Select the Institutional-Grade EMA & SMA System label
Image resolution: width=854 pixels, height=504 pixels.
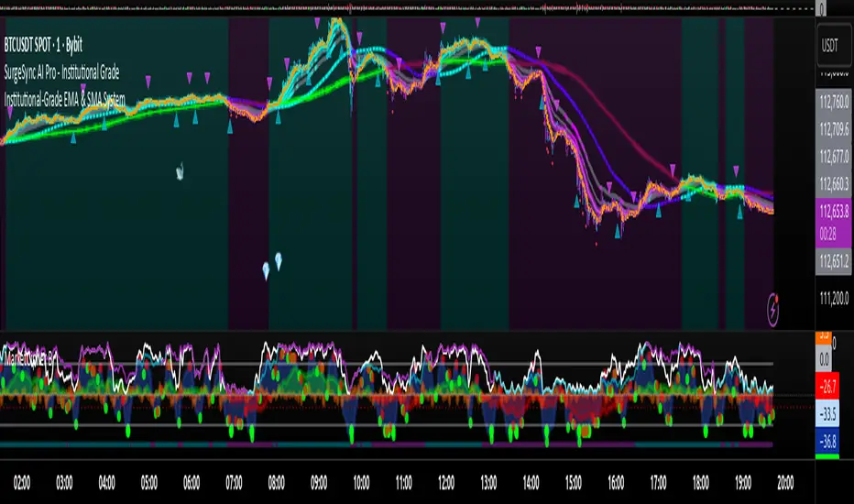click(65, 96)
